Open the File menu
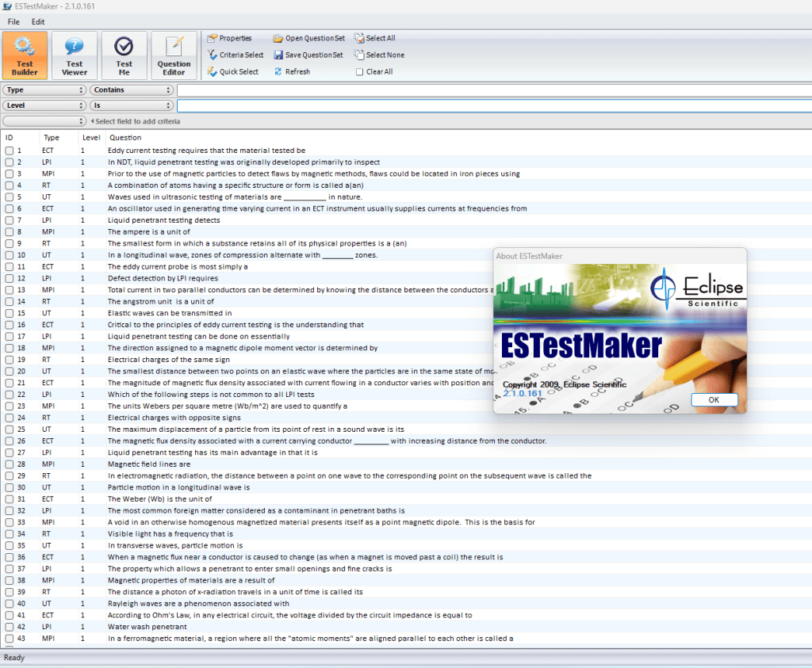This screenshot has height=668, width=812. click(13, 21)
